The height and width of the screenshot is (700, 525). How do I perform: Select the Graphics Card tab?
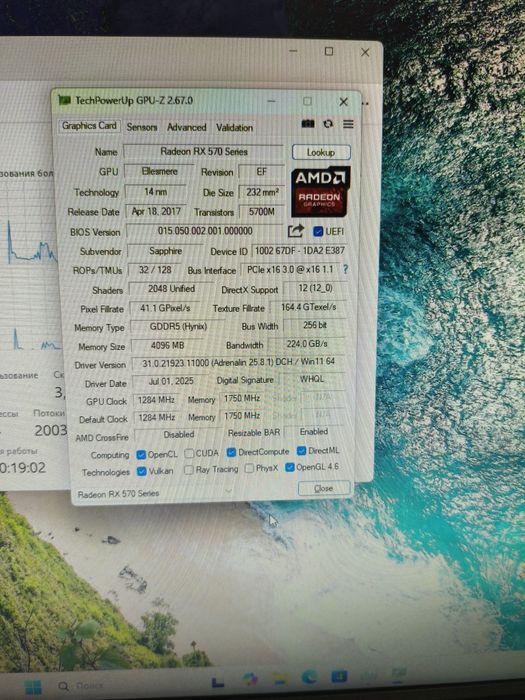89,126
